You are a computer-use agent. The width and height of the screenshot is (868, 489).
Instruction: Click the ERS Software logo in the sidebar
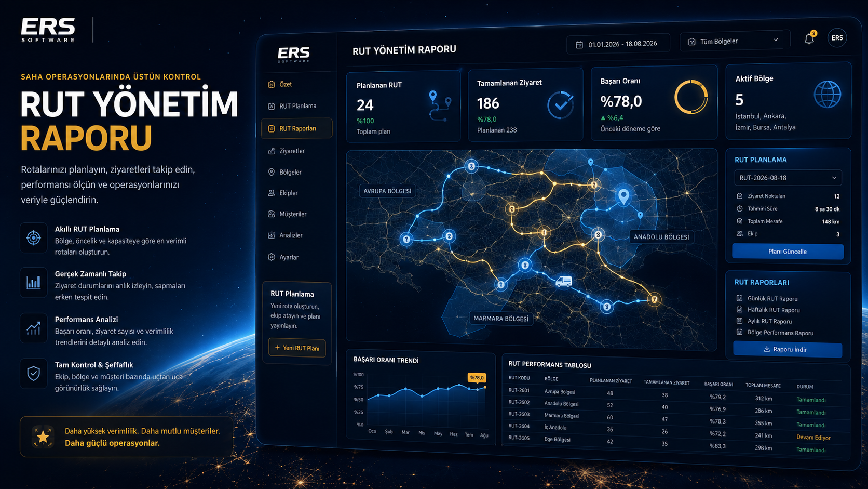tap(294, 55)
